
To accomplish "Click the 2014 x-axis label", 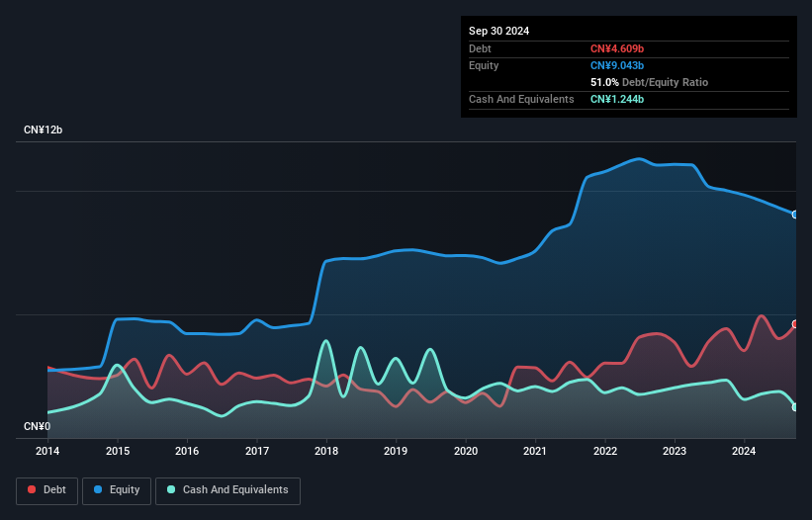I will point(47,451).
